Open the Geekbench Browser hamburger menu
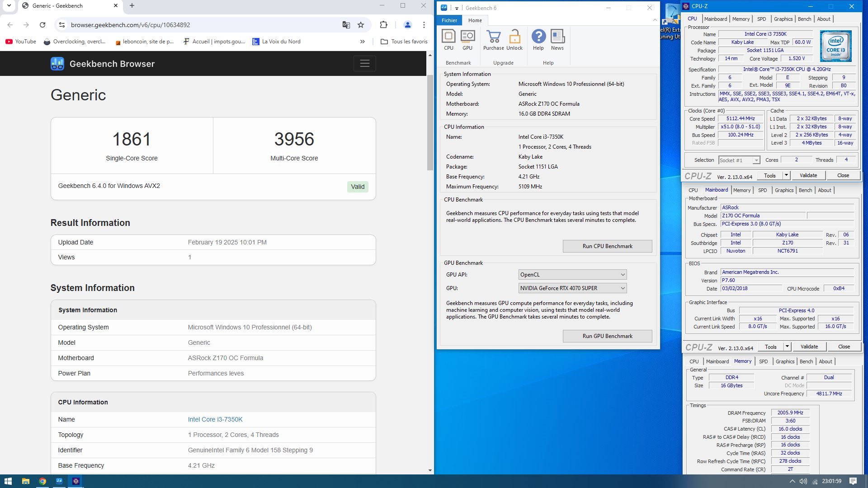The height and width of the screenshot is (488, 868). pos(364,64)
